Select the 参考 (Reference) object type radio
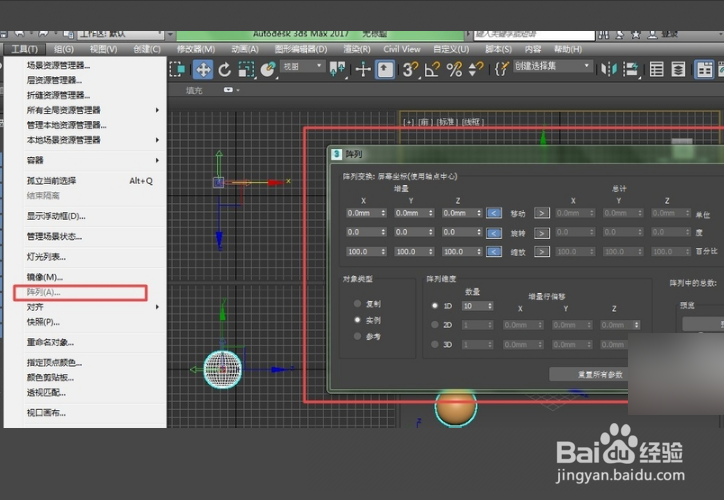Screen dimensions: 724x500 pos(357,337)
